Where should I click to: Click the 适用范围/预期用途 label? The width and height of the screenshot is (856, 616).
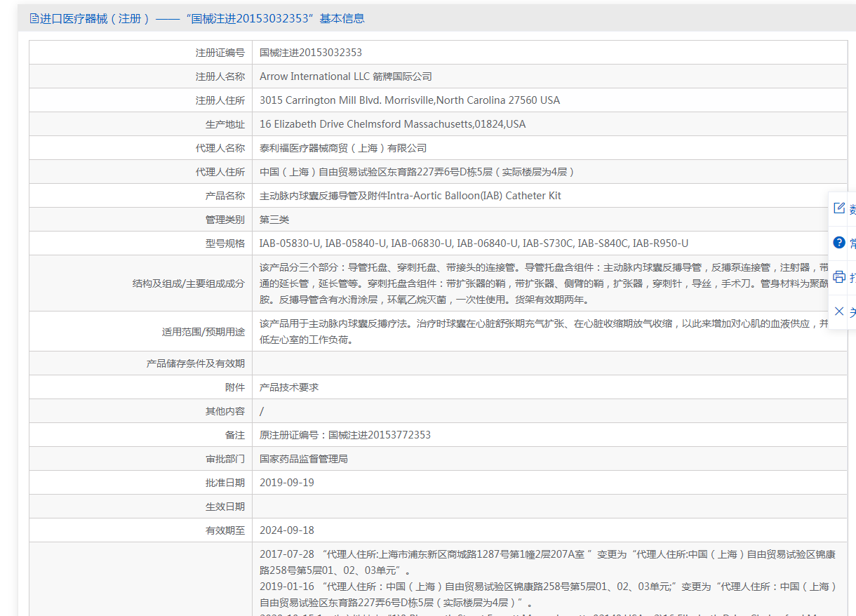[x=203, y=332]
